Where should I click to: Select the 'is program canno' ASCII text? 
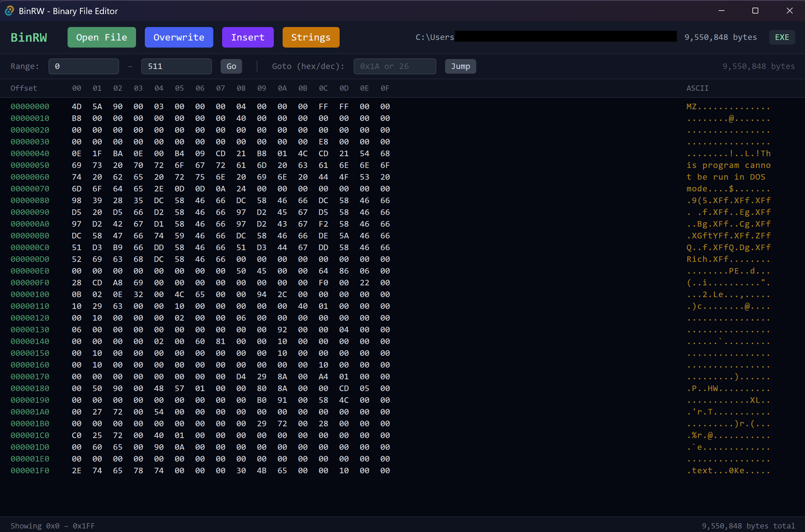coord(729,165)
